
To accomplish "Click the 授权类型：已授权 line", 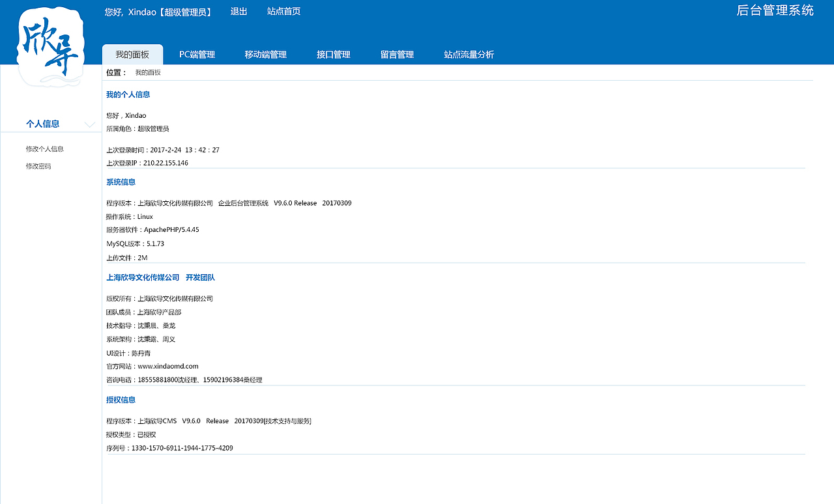I will 131,435.
